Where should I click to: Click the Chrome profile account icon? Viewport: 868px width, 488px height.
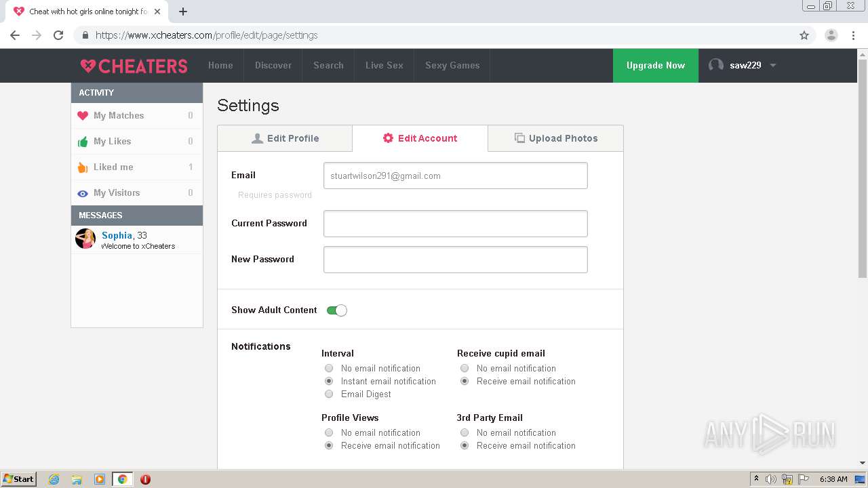831,35
